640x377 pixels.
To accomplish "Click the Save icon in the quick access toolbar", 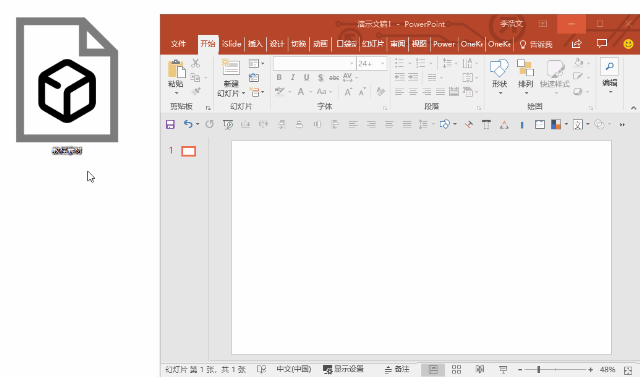I will coord(170,124).
